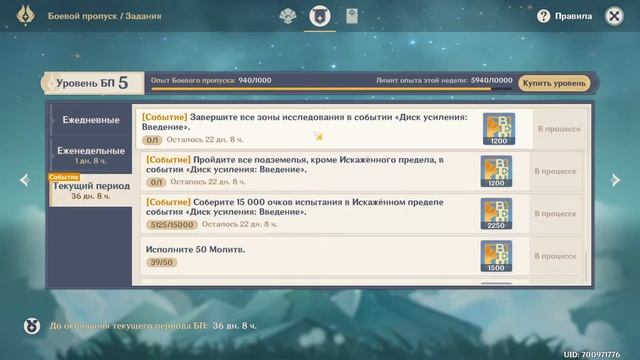Click the battle pass experience progress bar
This screenshot has width=640, height=360.
(331, 89)
